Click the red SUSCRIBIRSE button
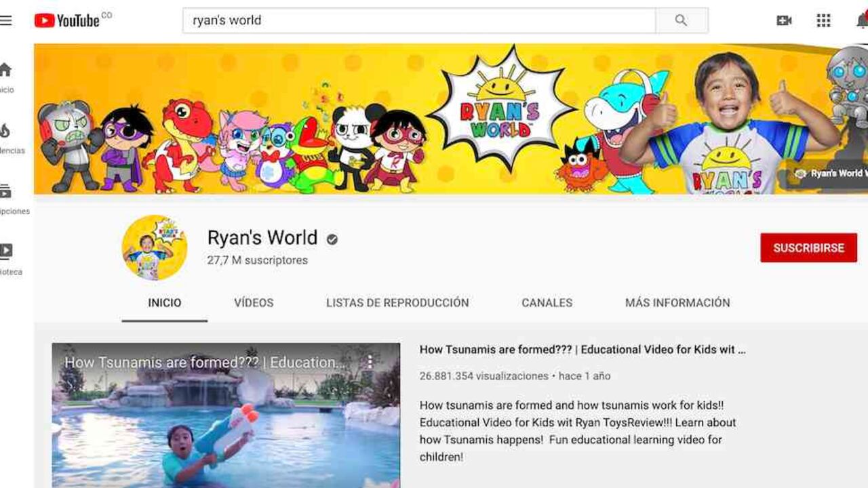This screenshot has width=868, height=488. coord(808,248)
